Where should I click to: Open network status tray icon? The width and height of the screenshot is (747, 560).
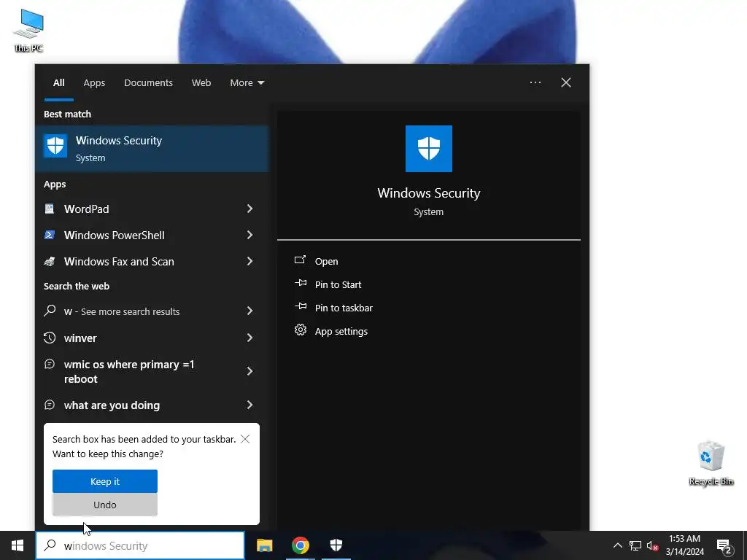tap(635, 545)
